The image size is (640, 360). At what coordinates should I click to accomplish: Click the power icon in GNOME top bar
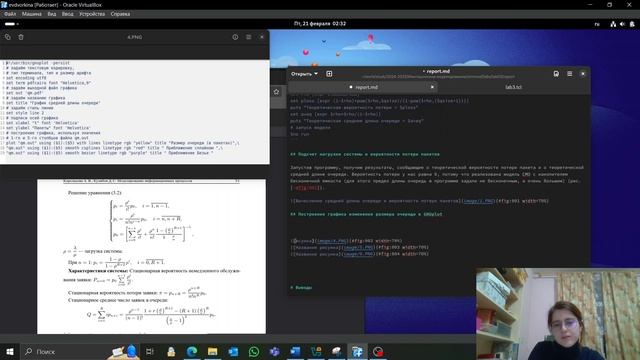(x=632, y=24)
